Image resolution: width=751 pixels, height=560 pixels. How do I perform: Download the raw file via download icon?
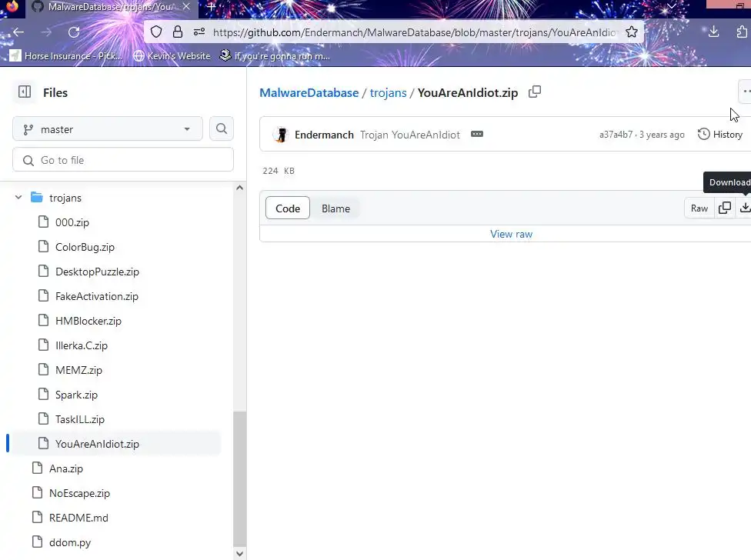point(744,208)
